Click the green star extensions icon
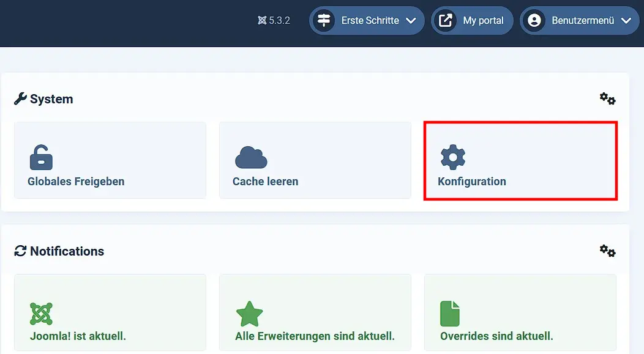644x354 pixels. click(250, 313)
